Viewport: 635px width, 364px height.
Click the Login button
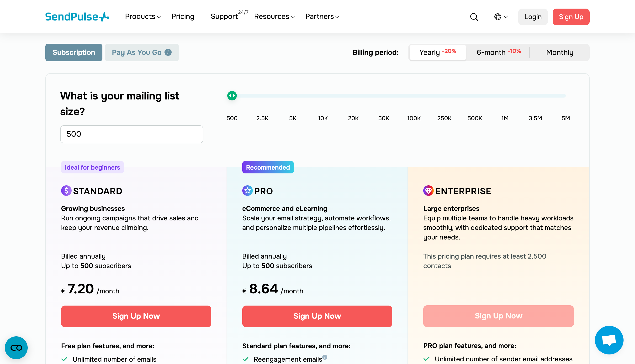(533, 17)
